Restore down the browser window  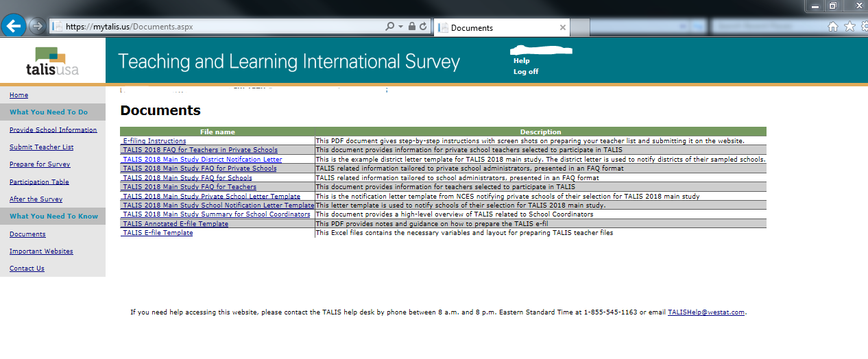pos(832,5)
